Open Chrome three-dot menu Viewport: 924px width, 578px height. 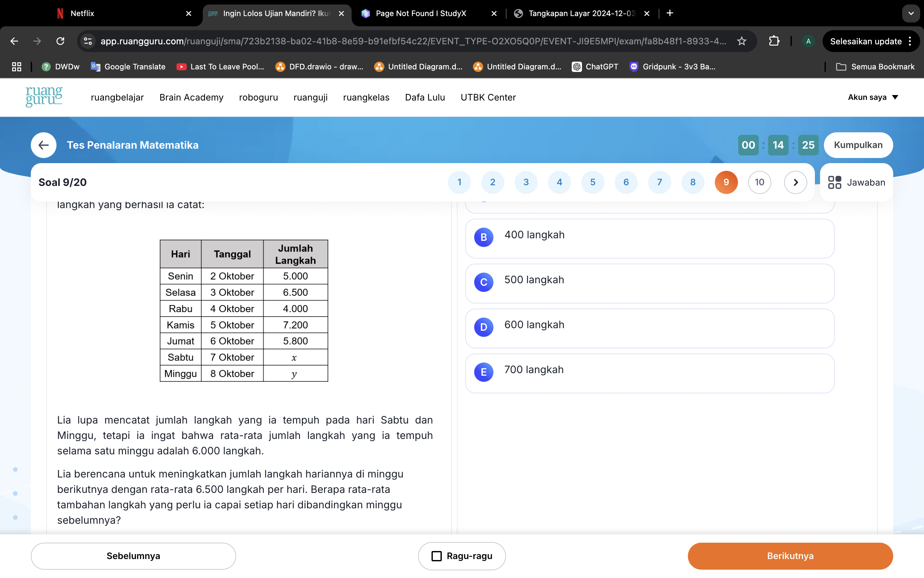point(910,41)
